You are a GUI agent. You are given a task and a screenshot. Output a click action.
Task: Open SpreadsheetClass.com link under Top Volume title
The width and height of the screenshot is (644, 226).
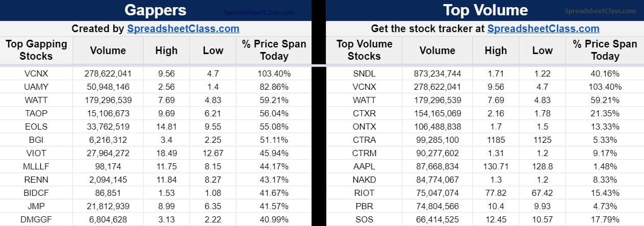(543, 29)
